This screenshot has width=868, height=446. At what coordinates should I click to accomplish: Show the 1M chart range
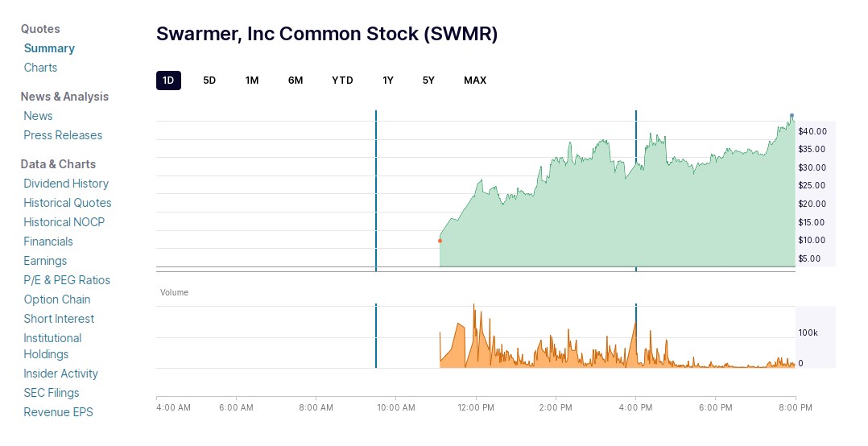252,81
